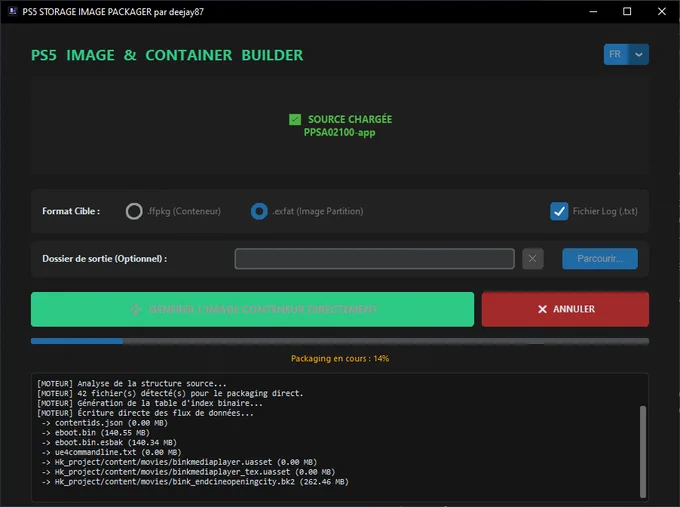This screenshot has height=507, width=680.
Task: Click the packaging progress bar
Action: (340, 341)
